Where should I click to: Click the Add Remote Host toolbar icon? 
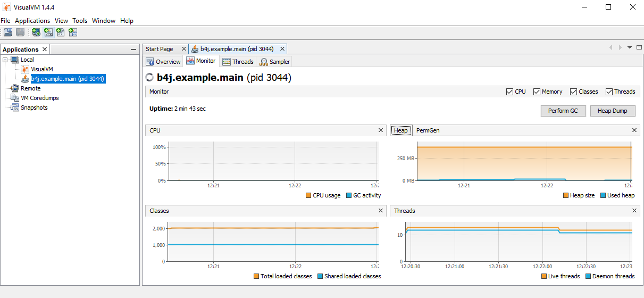36,32
